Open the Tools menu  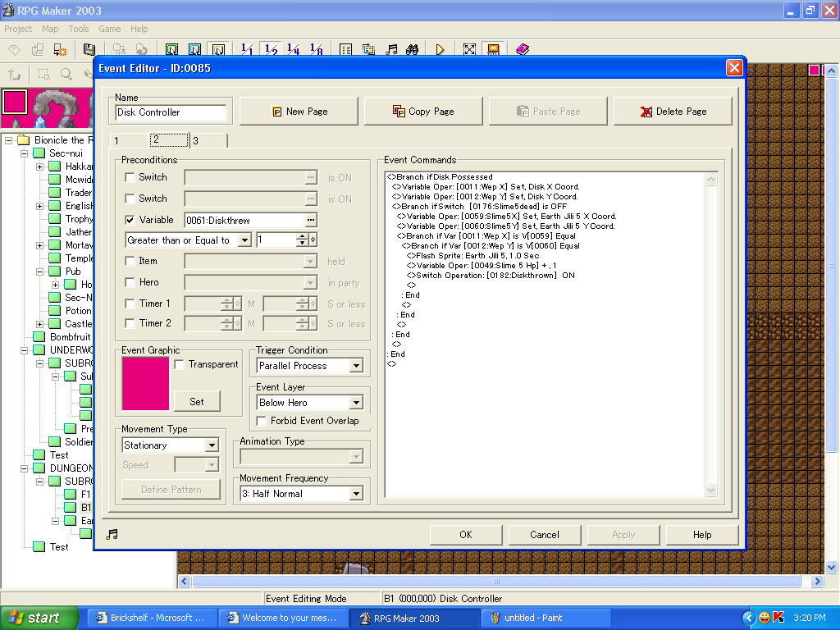tap(79, 29)
